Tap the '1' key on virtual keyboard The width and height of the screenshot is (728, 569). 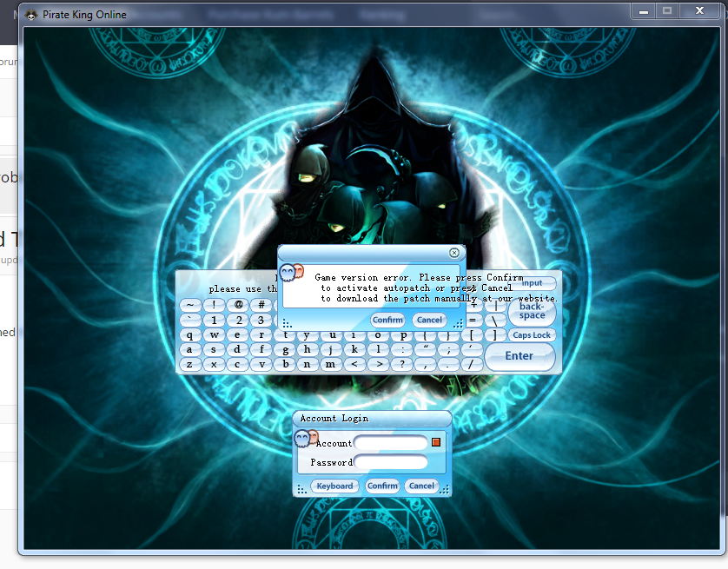tap(214, 320)
